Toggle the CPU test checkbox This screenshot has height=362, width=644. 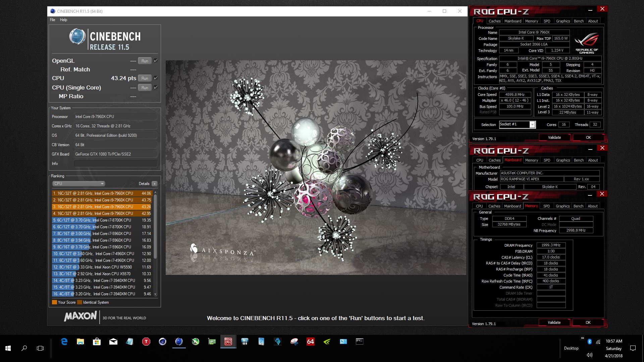coord(156,78)
